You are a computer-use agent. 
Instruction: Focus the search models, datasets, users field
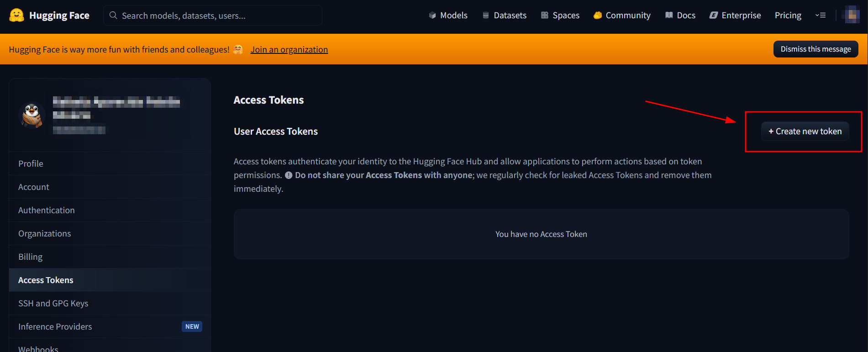(x=213, y=16)
